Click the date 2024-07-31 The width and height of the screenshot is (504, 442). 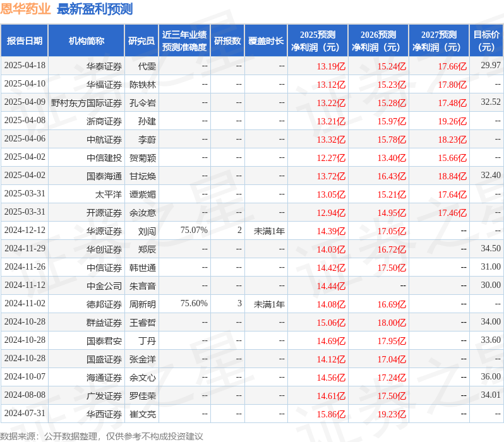point(25,414)
